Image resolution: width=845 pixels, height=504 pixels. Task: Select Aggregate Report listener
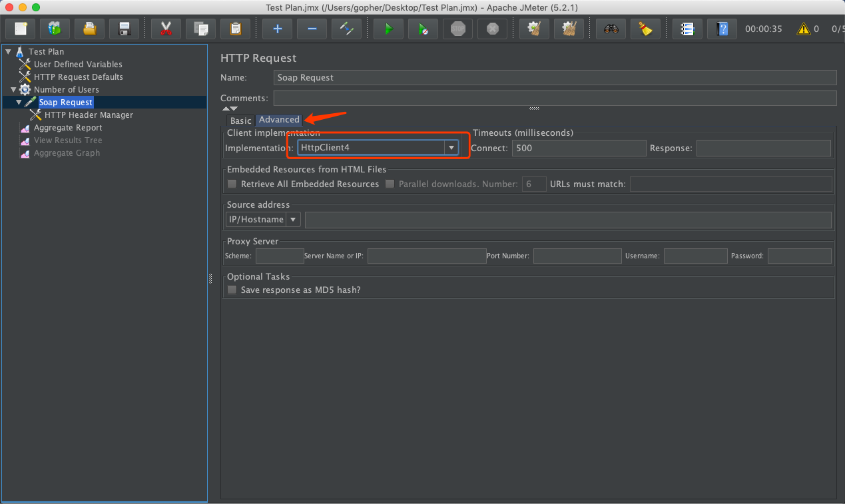tap(68, 127)
